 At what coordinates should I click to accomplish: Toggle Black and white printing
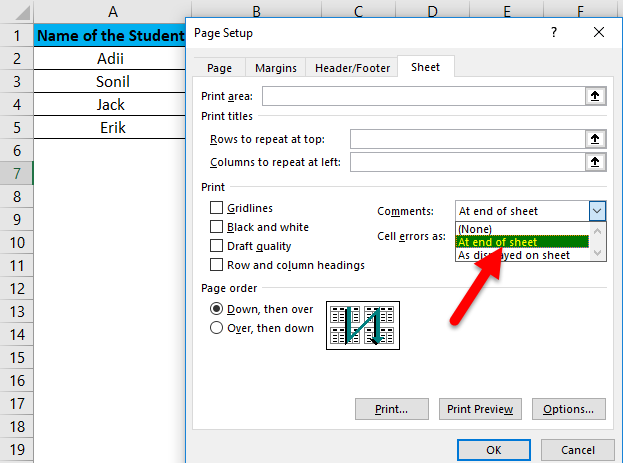(x=216, y=227)
